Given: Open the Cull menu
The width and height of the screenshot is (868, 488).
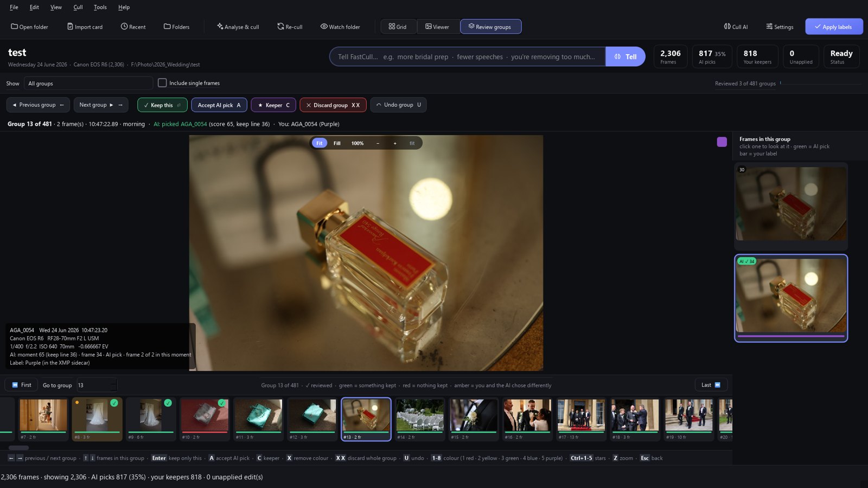Looking at the screenshot, I should tap(78, 7).
